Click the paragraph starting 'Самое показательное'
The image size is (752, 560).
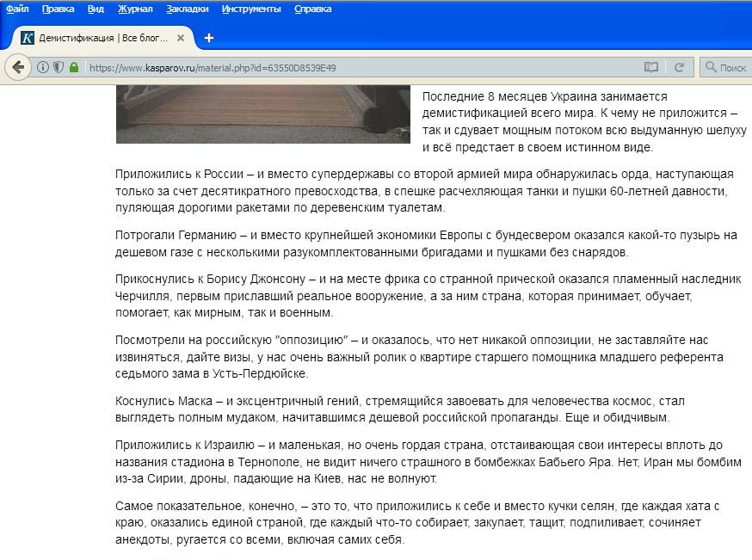(417, 523)
